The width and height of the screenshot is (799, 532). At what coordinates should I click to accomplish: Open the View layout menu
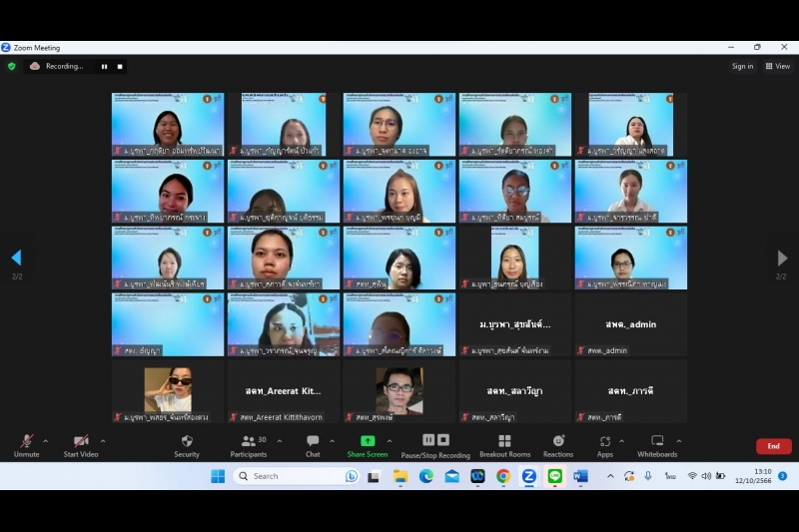click(x=777, y=66)
